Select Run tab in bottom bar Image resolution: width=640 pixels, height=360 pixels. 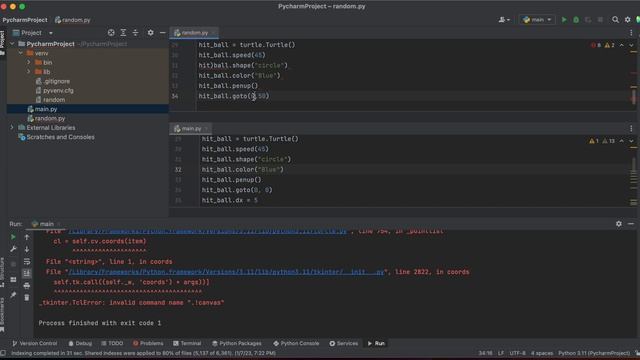376,343
